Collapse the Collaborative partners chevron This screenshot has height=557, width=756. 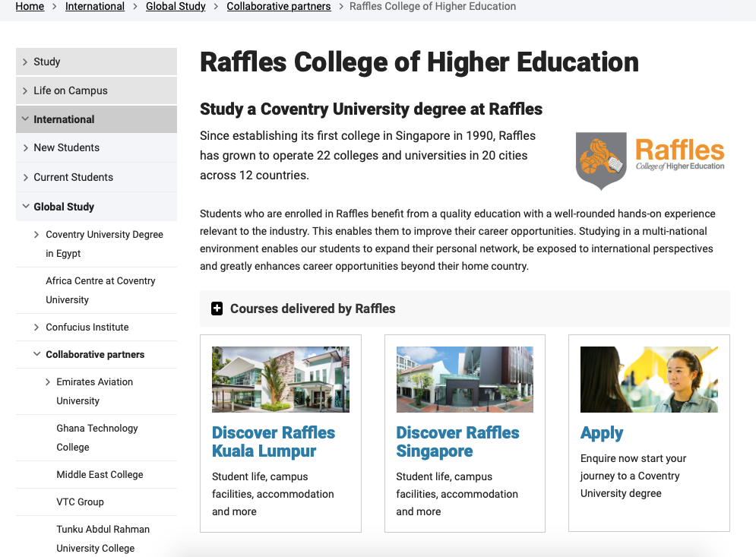pos(36,354)
